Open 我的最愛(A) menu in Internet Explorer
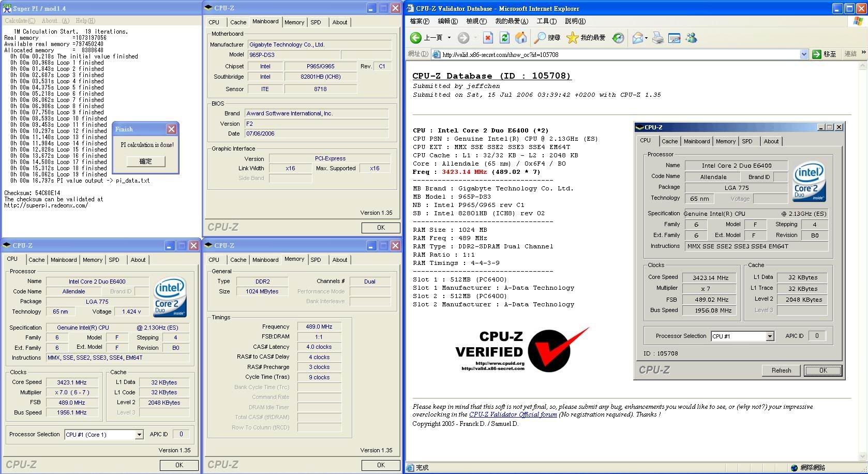 coord(512,21)
